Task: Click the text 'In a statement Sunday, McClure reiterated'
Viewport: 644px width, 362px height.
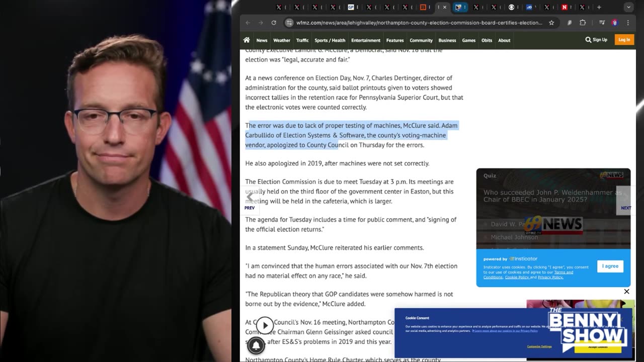Action: click(335, 248)
